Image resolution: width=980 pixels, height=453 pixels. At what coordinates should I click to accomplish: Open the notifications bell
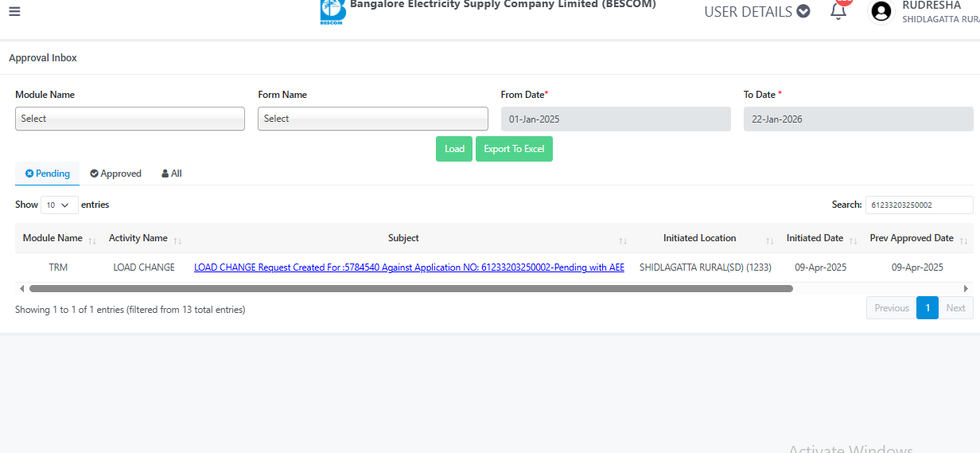[x=838, y=11]
